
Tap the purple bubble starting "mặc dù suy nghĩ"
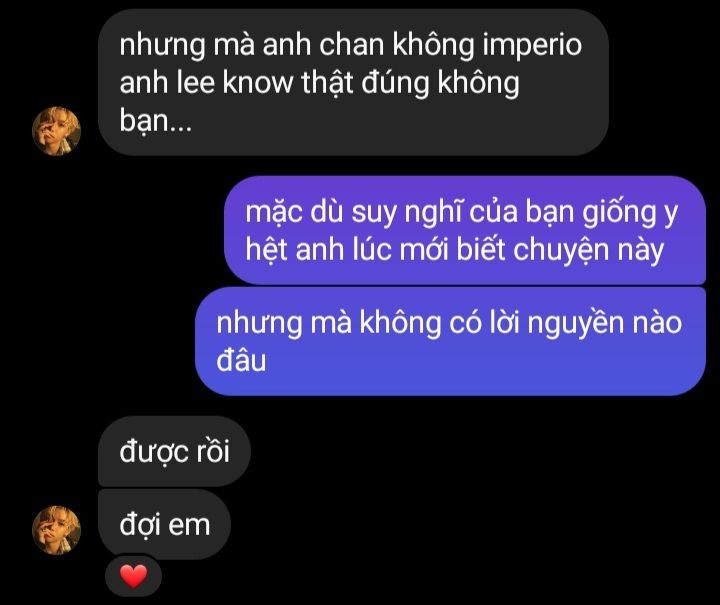(x=465, y=230)
